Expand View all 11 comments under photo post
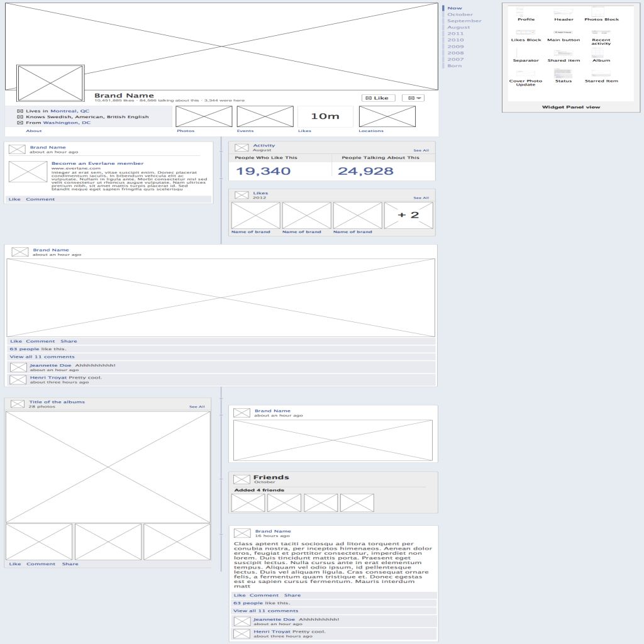The height and width of the screenshot is (644, 644). pyautogui.click(x=42, y=357)
